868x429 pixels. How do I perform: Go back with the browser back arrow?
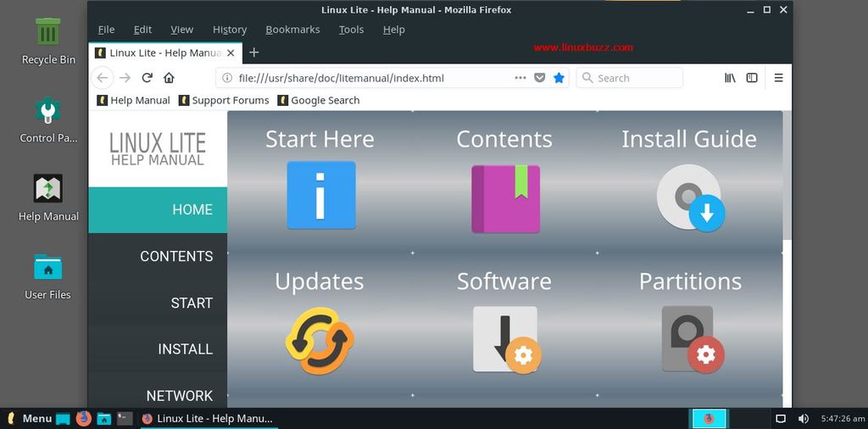pyautogui.click(x=103, y=78)
